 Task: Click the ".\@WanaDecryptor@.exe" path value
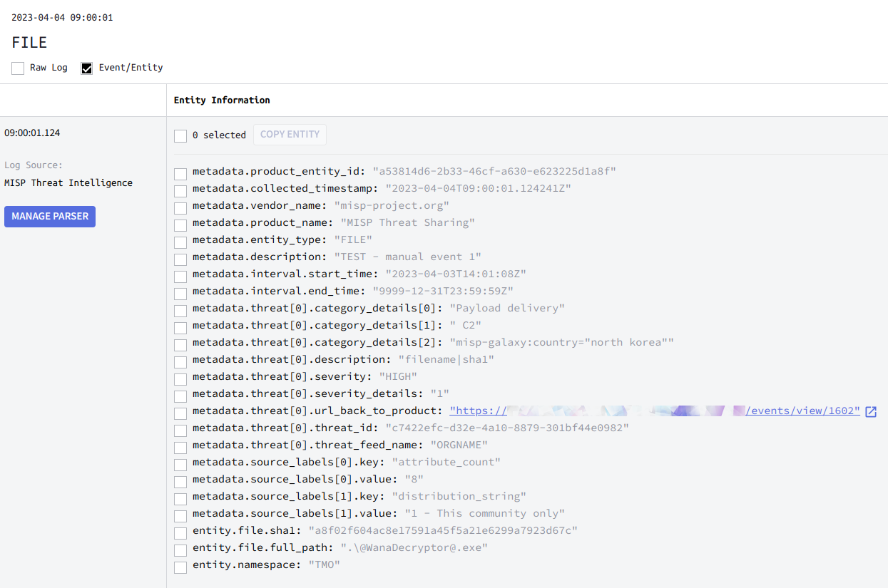click(414, 547)
